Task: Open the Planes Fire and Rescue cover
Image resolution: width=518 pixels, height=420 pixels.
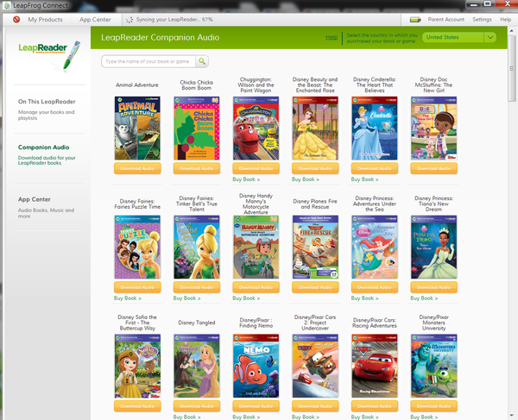Action: point(315,248)
